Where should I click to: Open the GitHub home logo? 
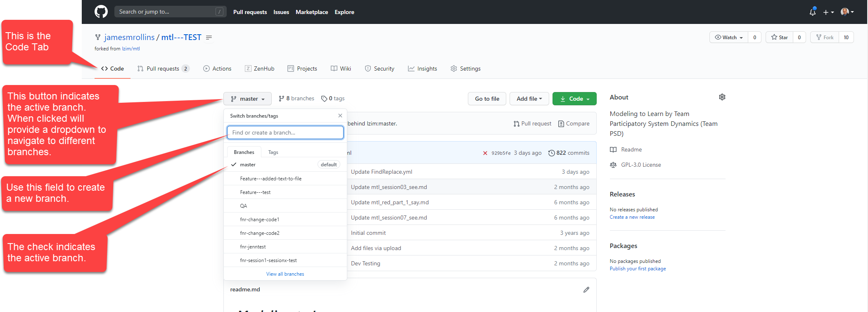point(101,12)
